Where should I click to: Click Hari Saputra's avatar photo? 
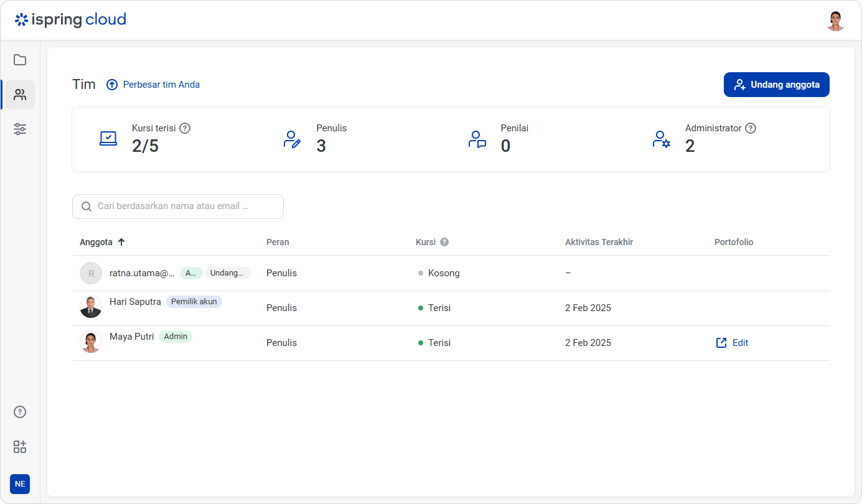pos(91,307)
